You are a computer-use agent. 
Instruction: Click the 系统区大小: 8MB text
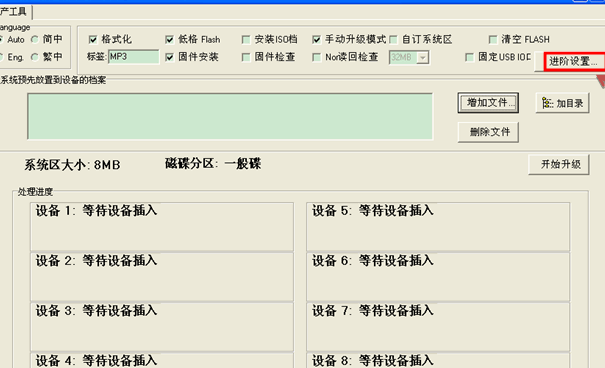(72, 165)
